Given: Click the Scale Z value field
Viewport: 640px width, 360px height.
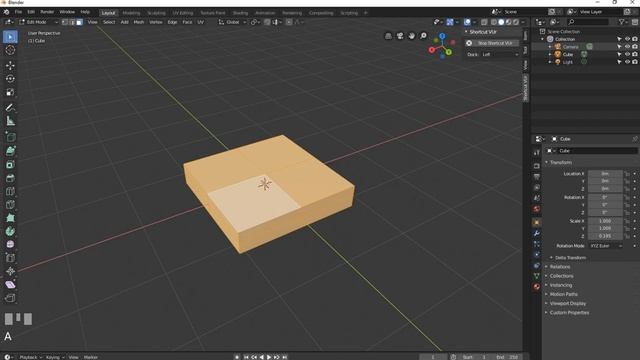Looking at the screenshot, I should point(605,236).
